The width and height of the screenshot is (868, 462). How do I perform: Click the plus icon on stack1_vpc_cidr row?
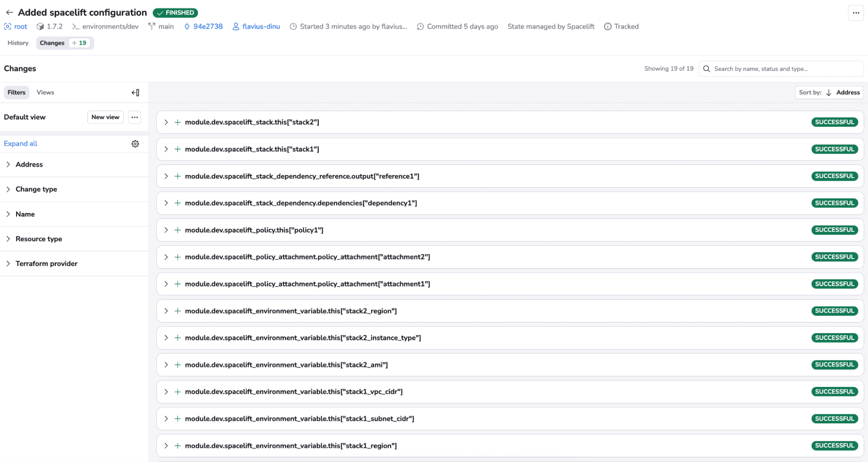178,392
